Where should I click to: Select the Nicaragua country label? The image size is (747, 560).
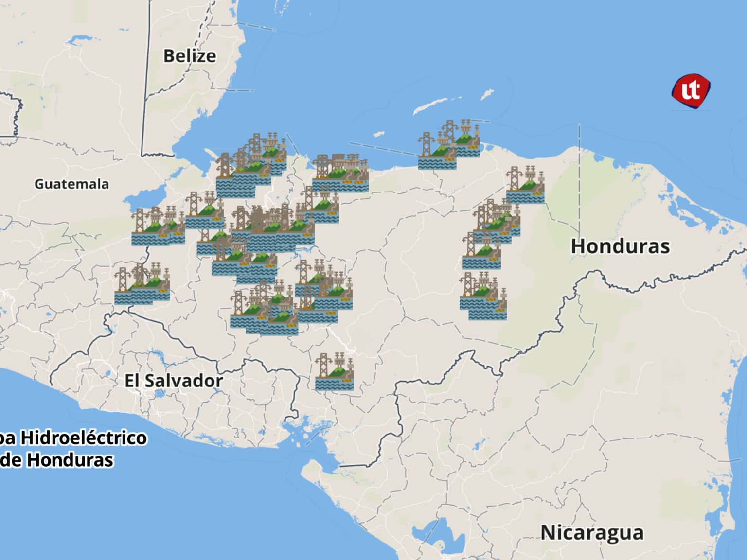coord(592,532)
